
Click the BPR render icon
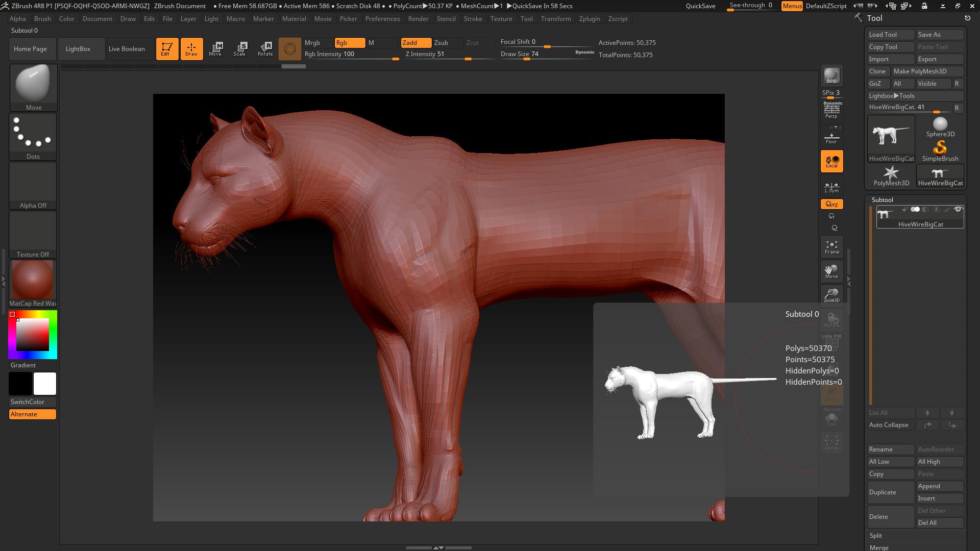[x=831, y=76]
